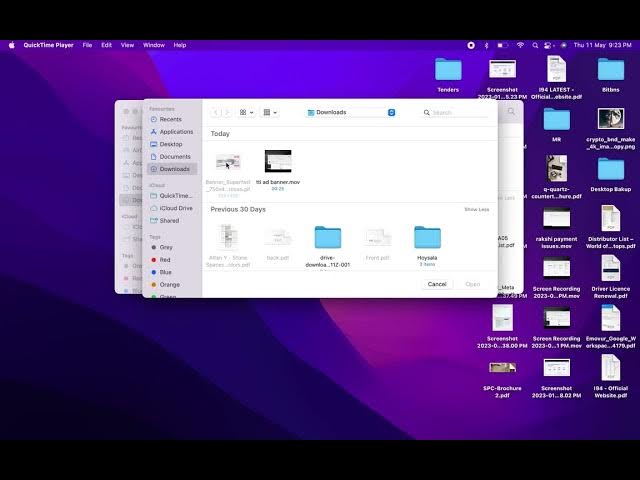
Task: Select Downloads in the sidebar
Action: click(x=172, y=169)
